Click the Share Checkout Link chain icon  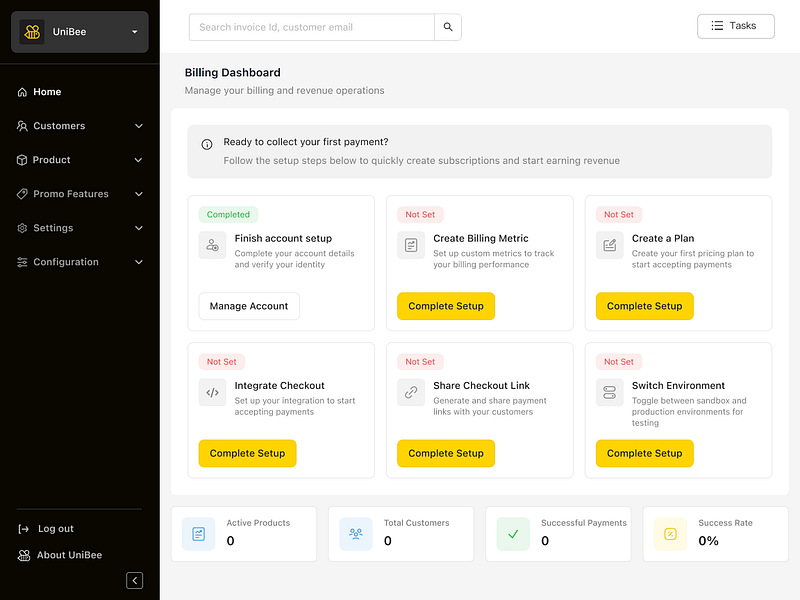[410, 392]
